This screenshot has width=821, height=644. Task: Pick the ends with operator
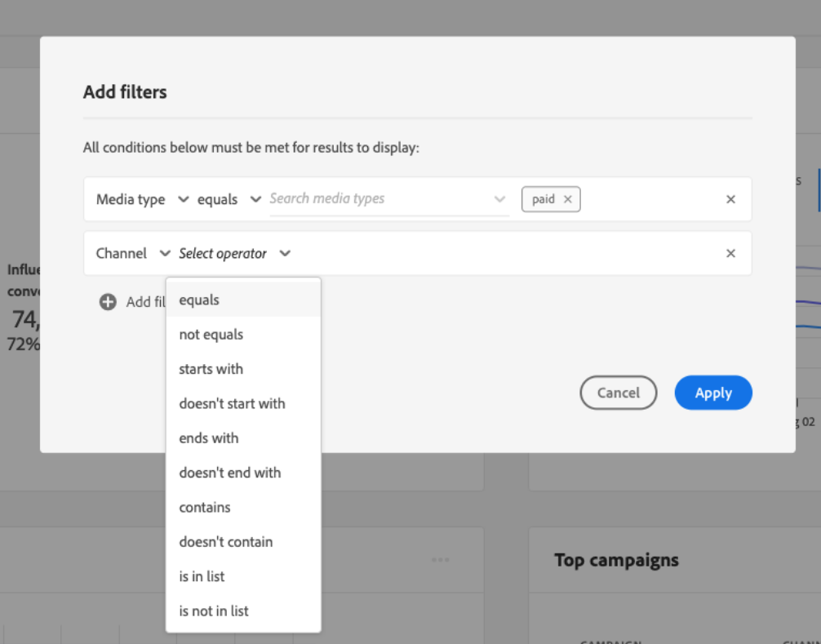243,438
